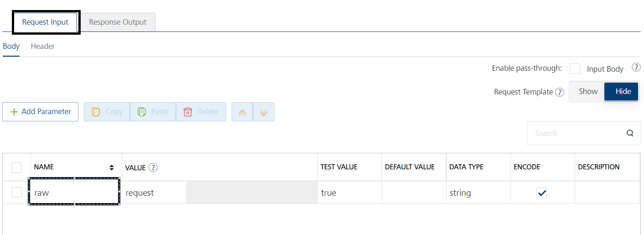Move parameter down with double-chevron icon

point(263,112)
